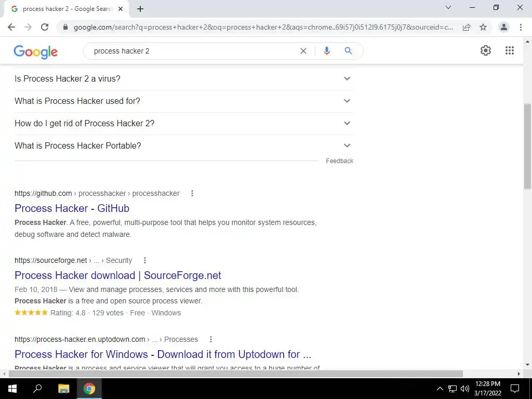Click horizontal scrollbar right arrow
532x399 pixels.
(x=519, y=374)
